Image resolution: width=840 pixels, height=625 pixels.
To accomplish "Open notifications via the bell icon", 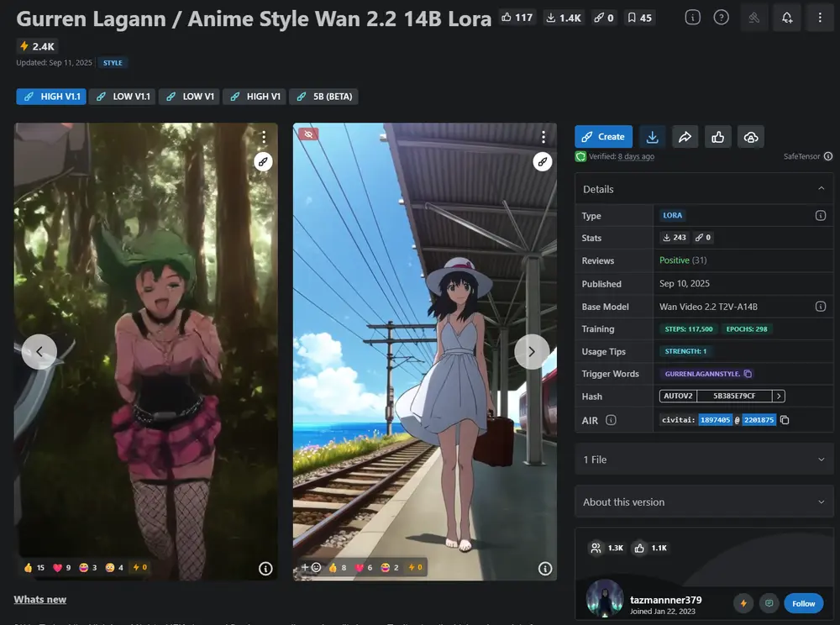I will [x=787, y=18].
